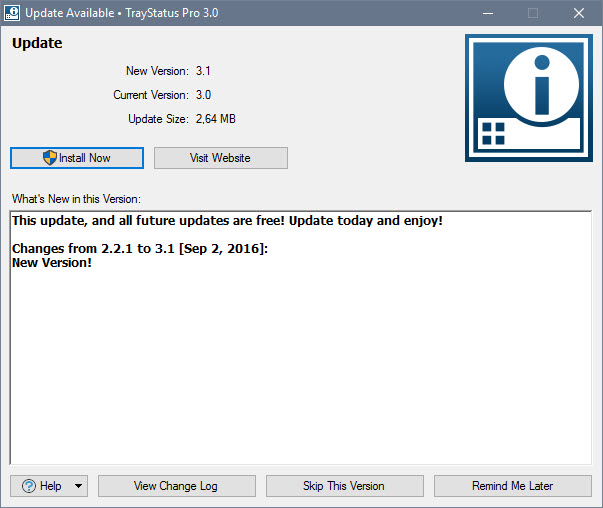Open the View Change Log button
Image resolution: width=603 pixels, height=508 pixels.
[177, 486]
